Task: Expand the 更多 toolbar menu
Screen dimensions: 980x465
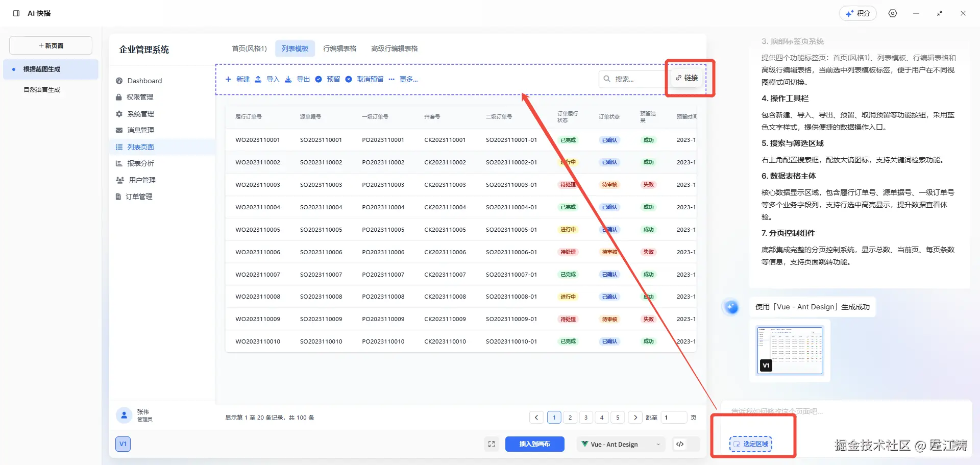Action: pos(403,79)
